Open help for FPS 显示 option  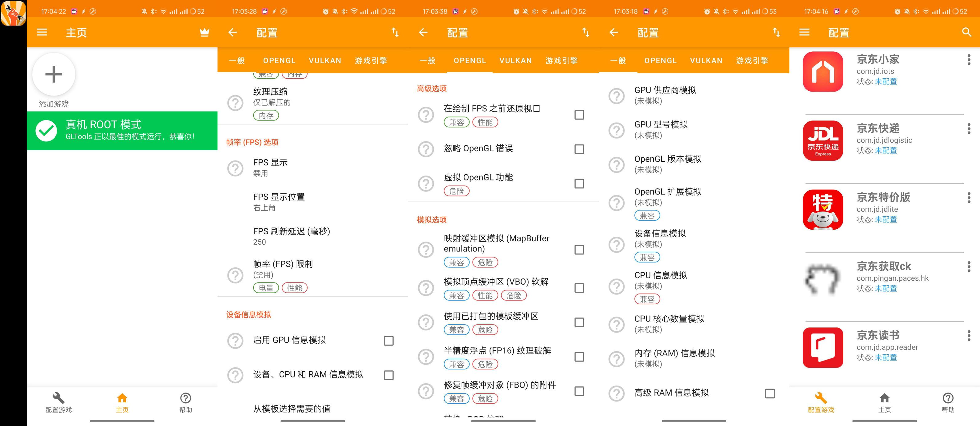click(235, 168)
